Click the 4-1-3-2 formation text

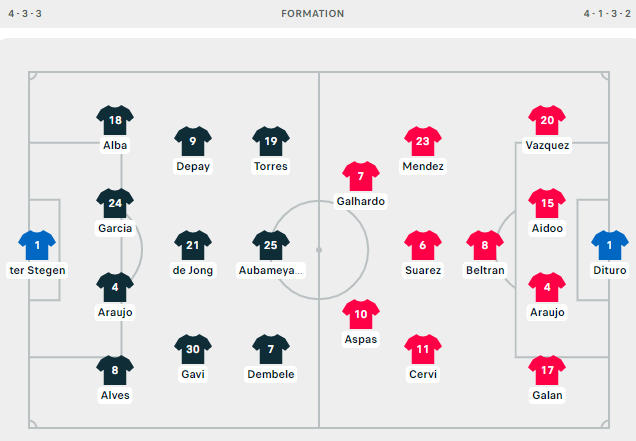607,14
